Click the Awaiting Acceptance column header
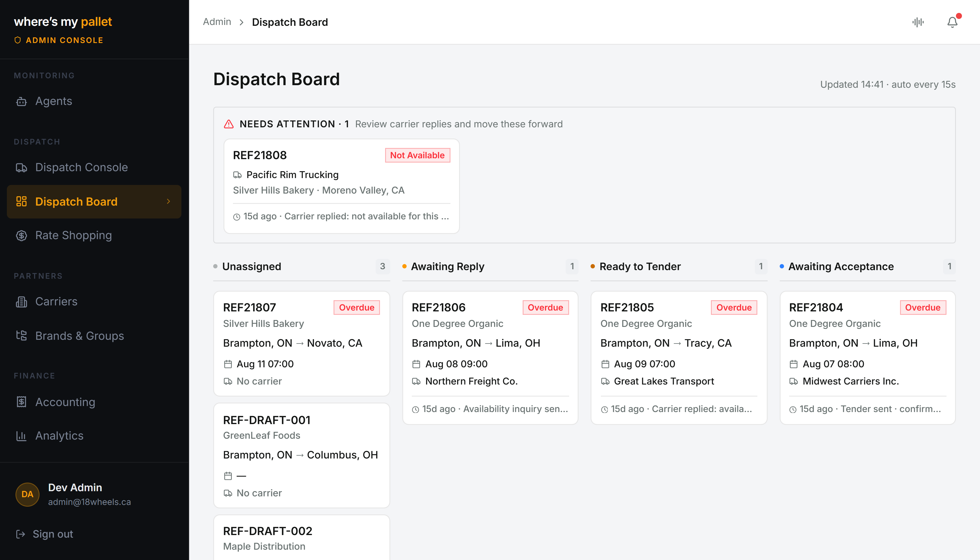 [x=867, y=267]
